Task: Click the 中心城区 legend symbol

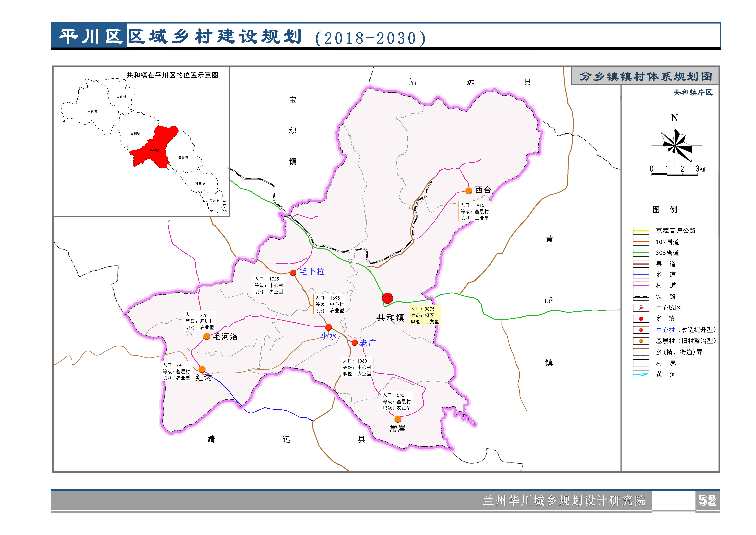Action: tap(641, 308)
